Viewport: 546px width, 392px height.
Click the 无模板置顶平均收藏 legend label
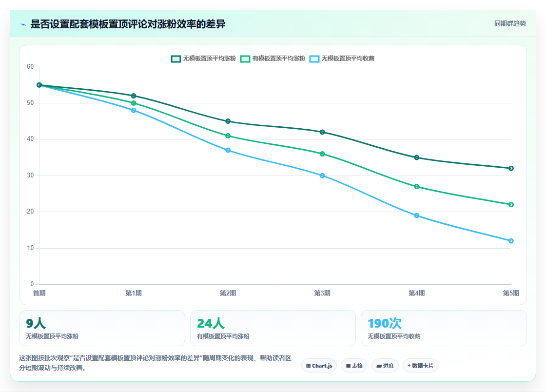348,59
